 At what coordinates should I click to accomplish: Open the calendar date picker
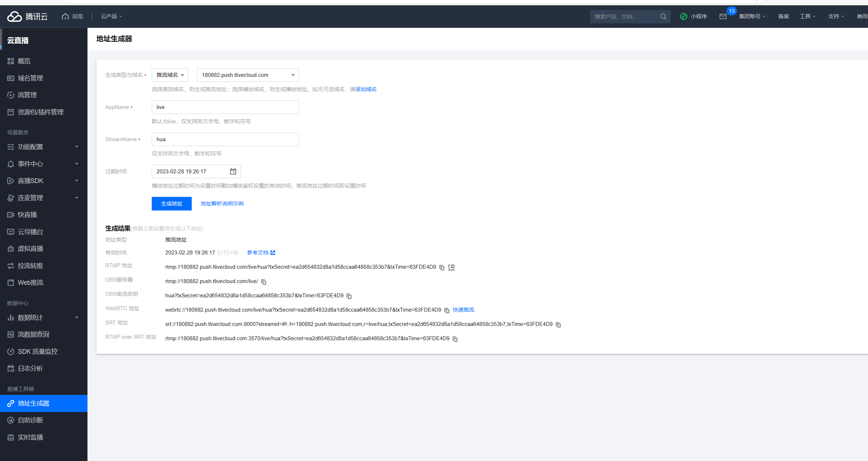point(233,172)
